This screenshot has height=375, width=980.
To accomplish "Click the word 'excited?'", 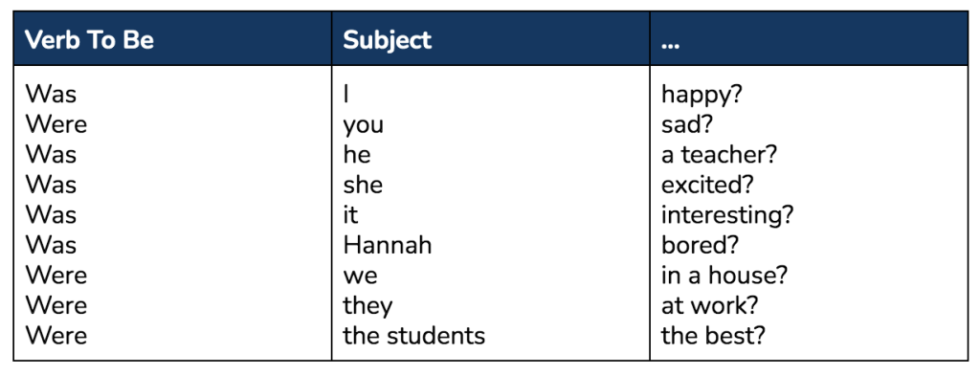I will click(707, 185).
